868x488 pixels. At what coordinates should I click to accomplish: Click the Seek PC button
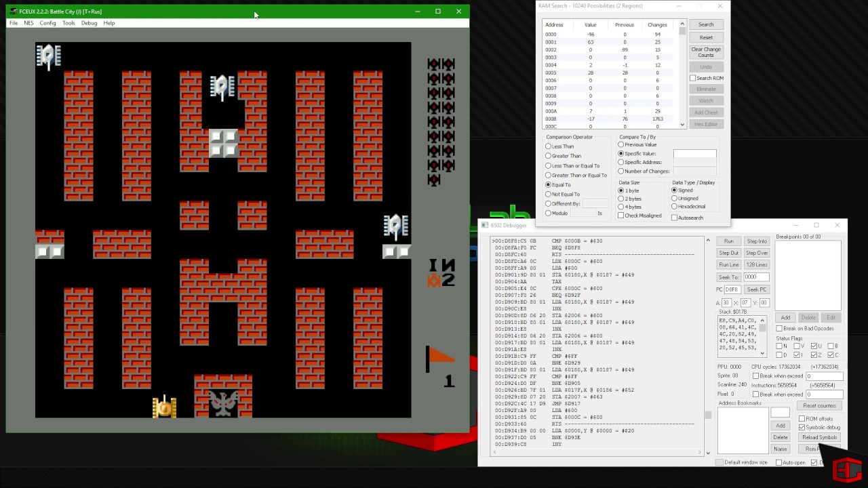point(757,289)
